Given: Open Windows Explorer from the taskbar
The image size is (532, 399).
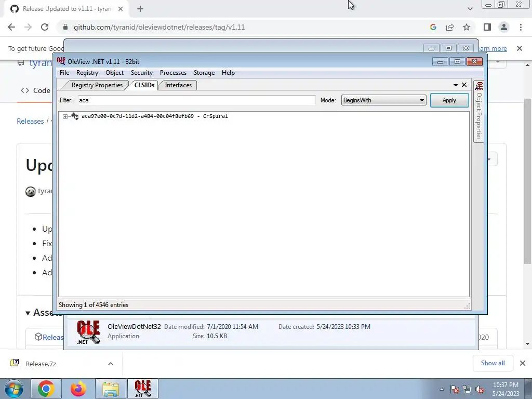Looking at the screenshot, I should [x=111, y=389].
